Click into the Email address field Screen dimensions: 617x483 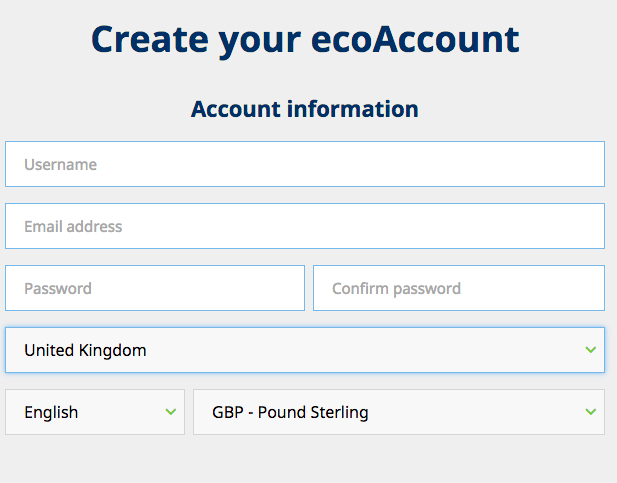[x=304, y=226]
